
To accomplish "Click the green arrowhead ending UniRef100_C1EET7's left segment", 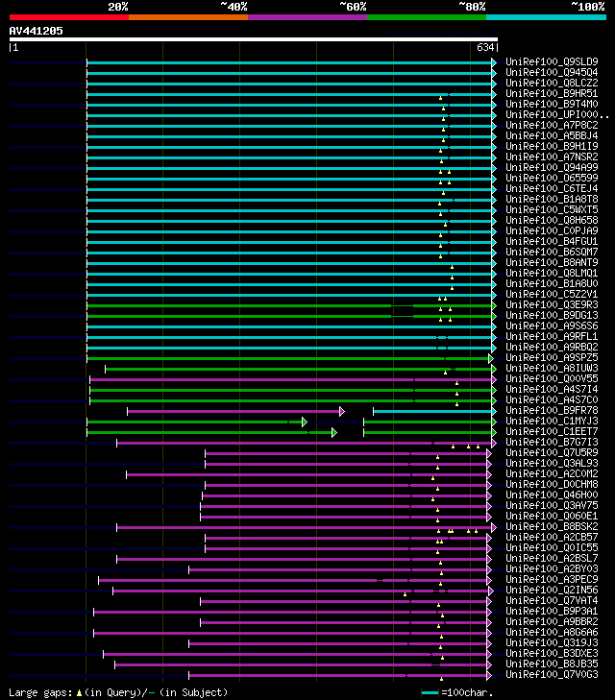I will pos(334,433).
